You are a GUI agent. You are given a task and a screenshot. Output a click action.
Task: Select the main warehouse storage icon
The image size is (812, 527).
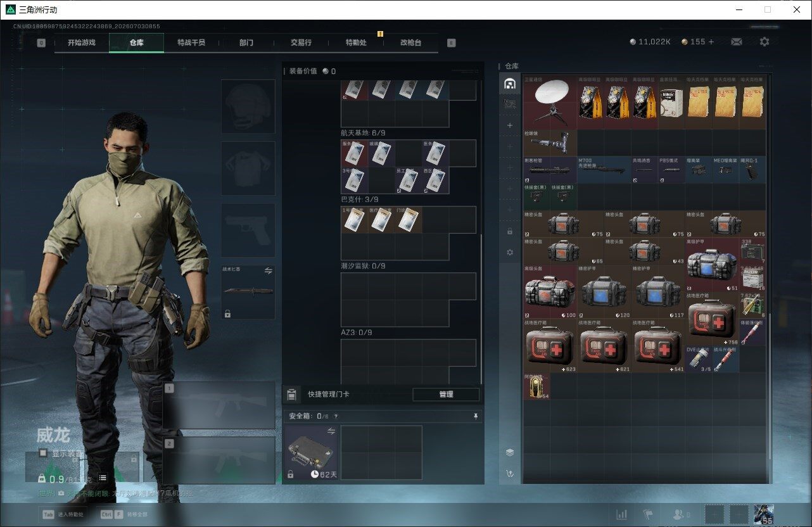pyautogui.click(x=510, y=84)
